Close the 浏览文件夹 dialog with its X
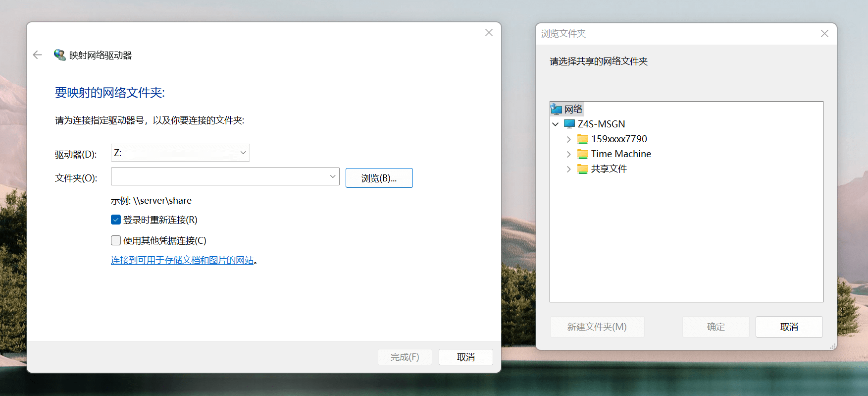 click(x=824, y=34)
